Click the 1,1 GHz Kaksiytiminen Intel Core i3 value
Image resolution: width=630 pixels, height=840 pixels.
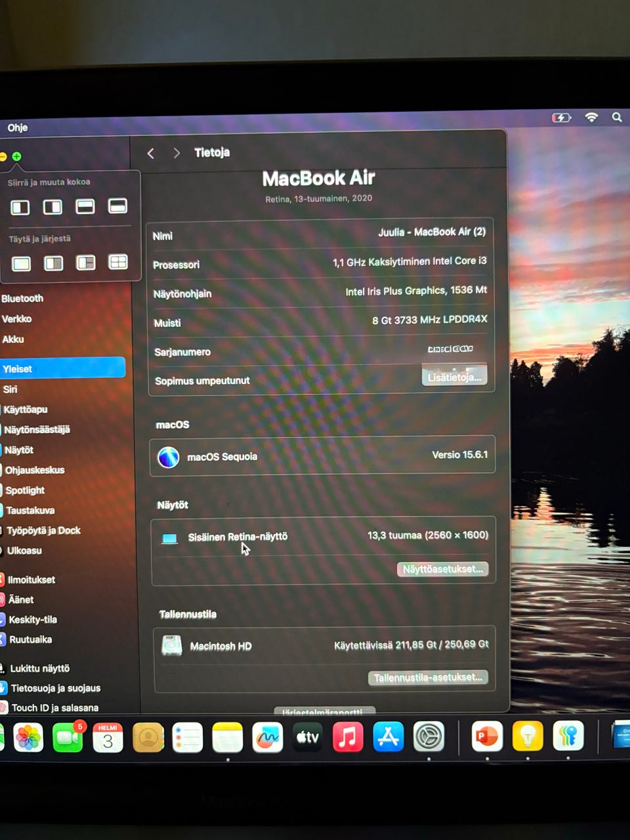tap(409, 261)
